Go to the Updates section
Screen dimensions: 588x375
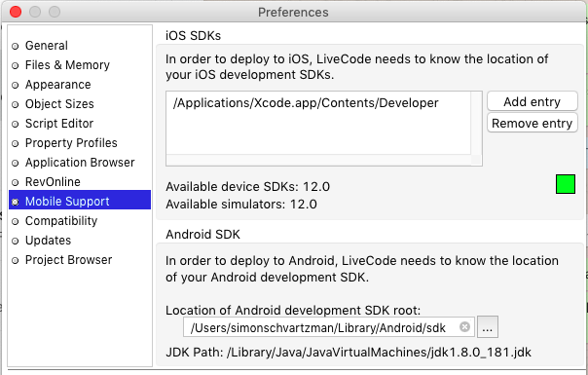coord(80,241)
